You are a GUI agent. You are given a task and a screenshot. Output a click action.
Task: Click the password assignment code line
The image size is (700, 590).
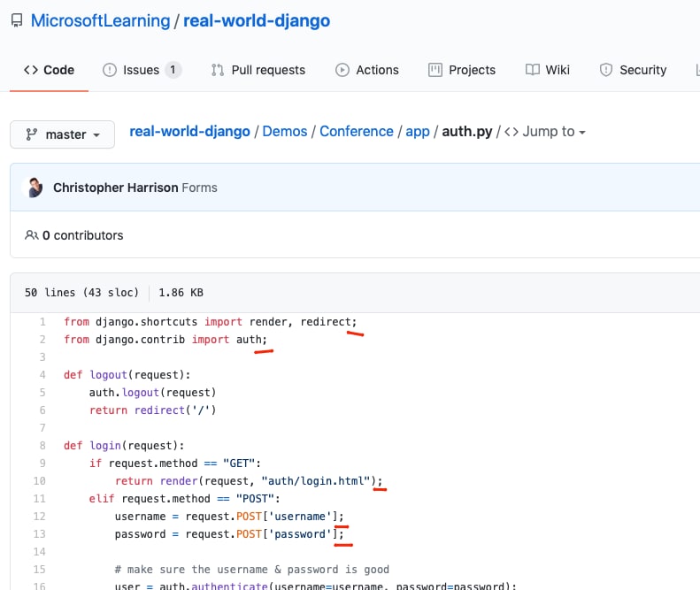(x=229, y=534)
